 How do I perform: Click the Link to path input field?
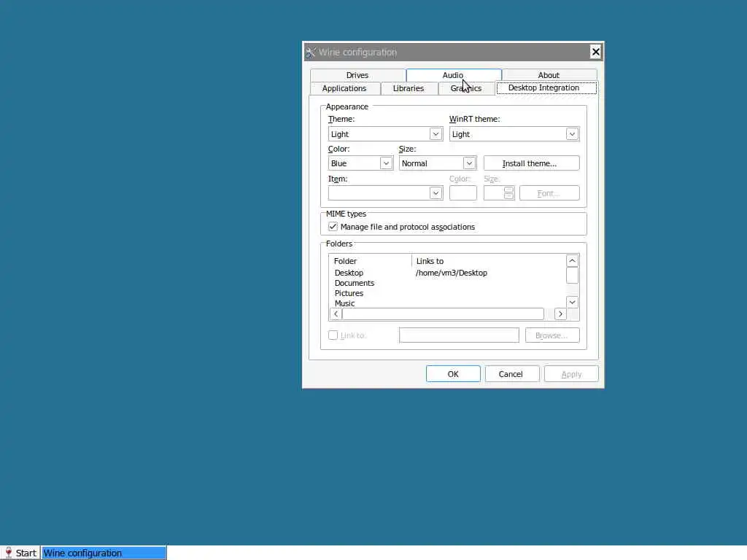coord(460,335)
